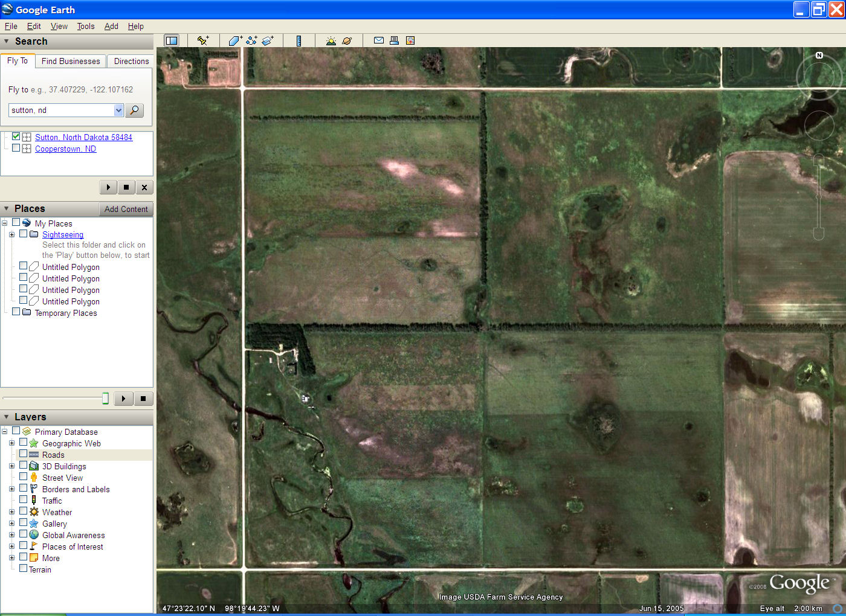This screenshot has height=616, width=846.
Task: Check the first Untitled Polygon checkbox
Action: click(23, 266)
